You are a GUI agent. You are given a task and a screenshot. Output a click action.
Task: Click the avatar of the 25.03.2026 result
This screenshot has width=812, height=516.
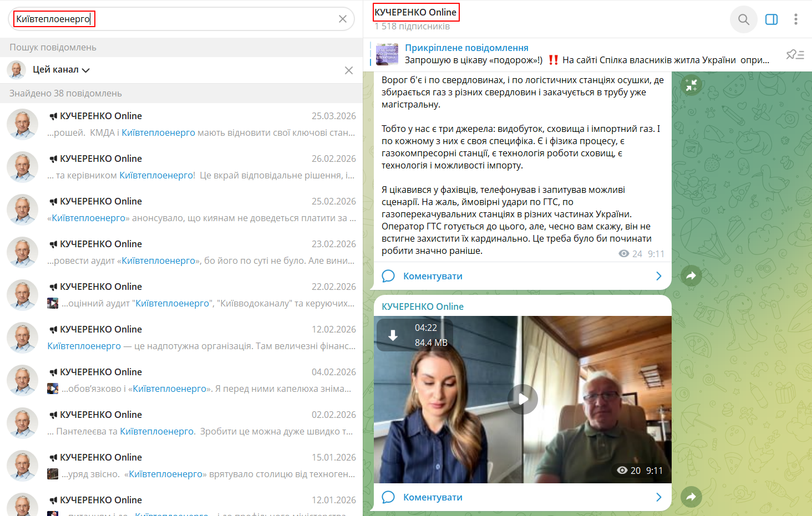point(22,124)
